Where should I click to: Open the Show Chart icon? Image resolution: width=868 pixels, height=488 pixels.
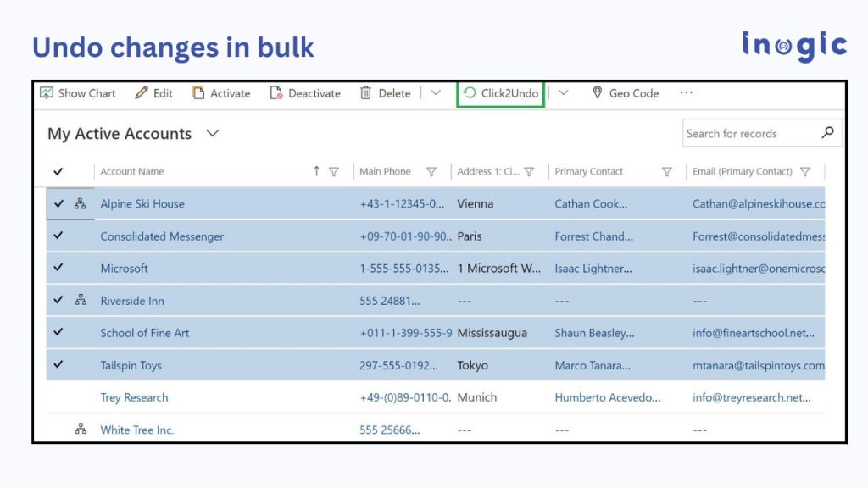[47, 93]
